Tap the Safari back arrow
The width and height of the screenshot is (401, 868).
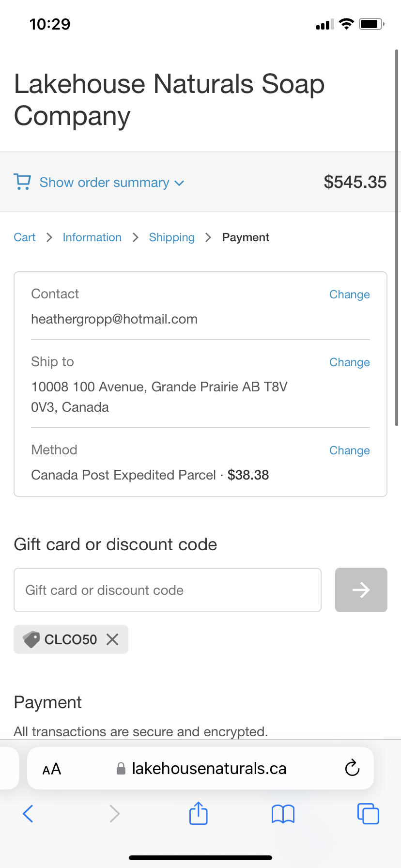coord(28,814)
